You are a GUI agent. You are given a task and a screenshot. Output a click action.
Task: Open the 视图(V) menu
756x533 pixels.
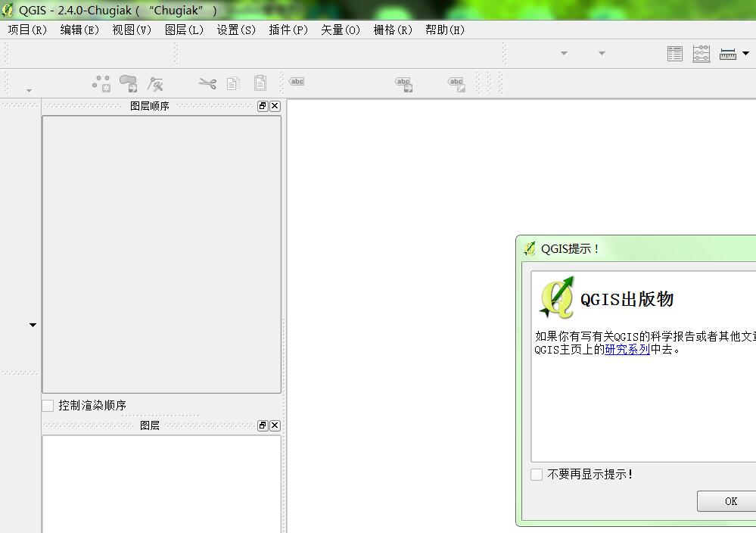tap(132, 30)
